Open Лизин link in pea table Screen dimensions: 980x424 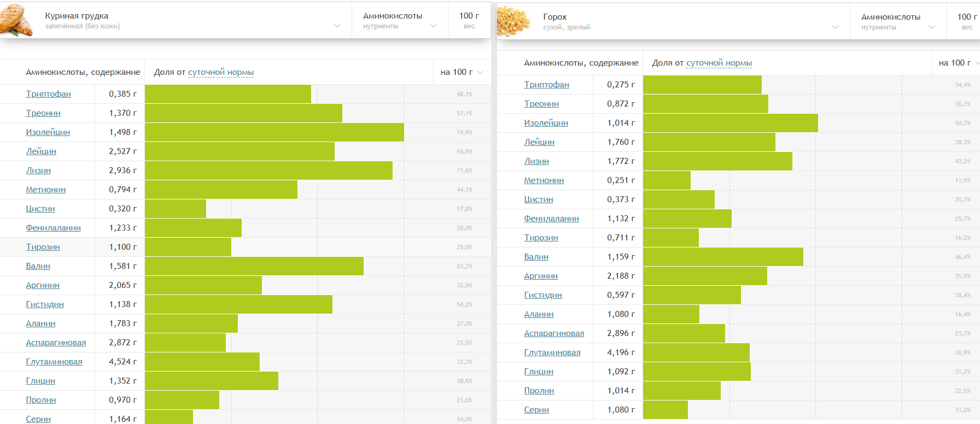[536, 161]
